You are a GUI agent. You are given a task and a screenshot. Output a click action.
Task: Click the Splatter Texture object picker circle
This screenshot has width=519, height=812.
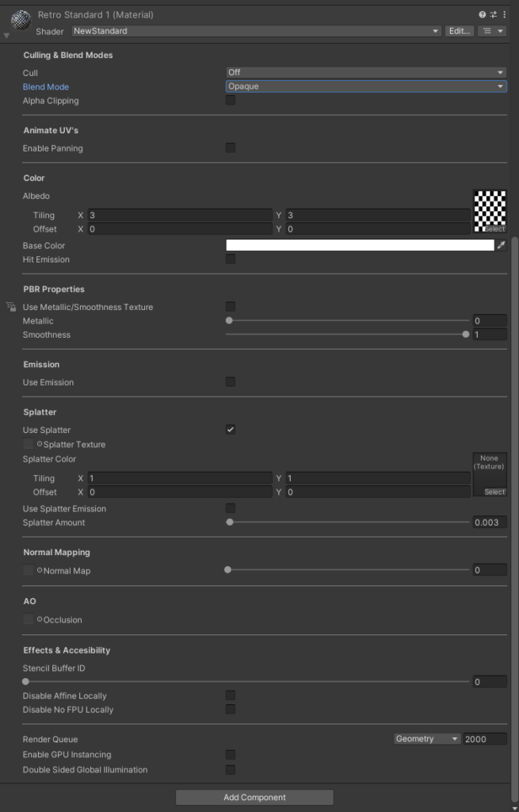pos(40,444)
